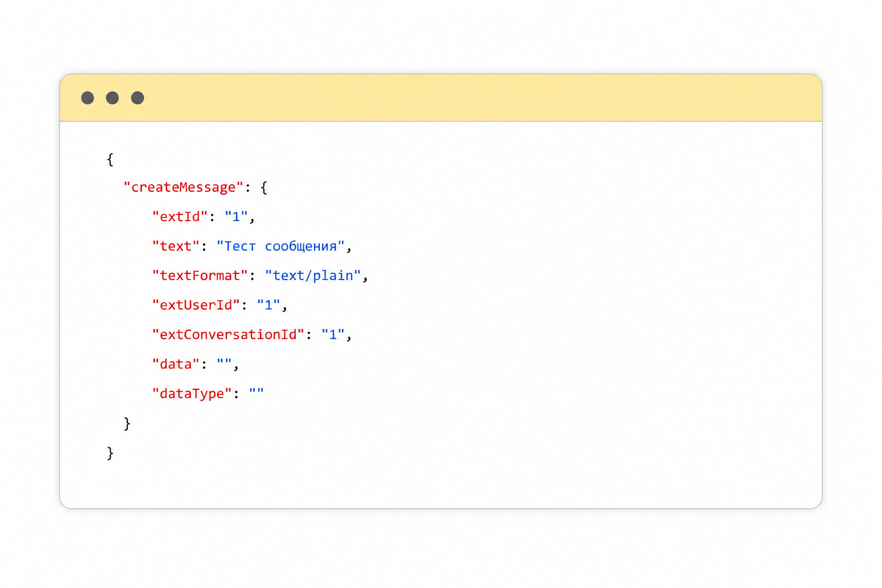Click the "text" key in red

tap(176, 246)
